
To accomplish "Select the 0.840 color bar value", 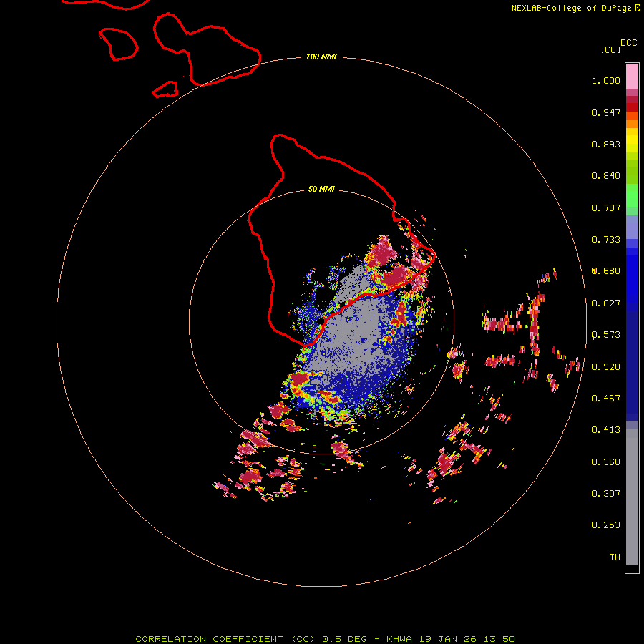I will (x=606, y=176).
